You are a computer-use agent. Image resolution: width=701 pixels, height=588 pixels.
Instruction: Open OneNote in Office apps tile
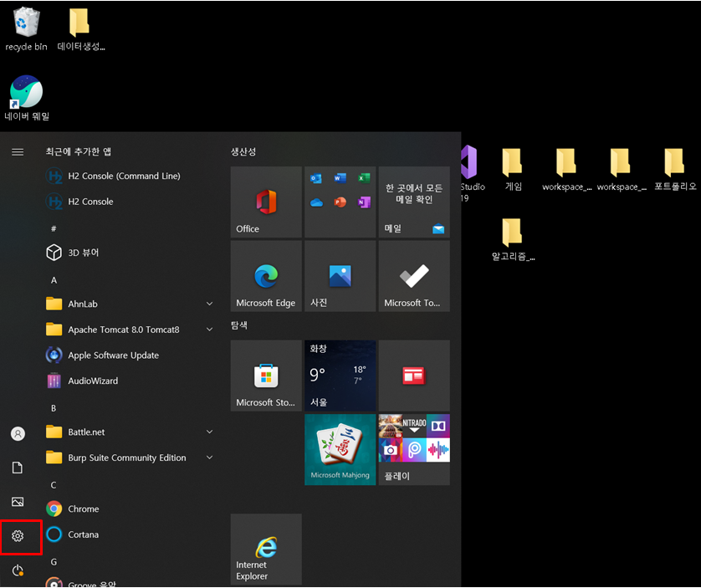tap(364, 202)
